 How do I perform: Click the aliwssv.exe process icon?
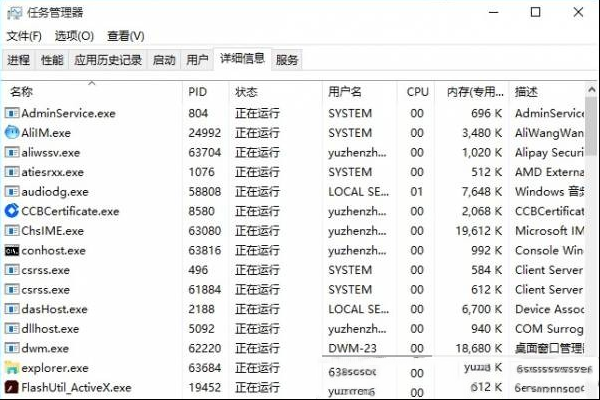click(11, 152)
